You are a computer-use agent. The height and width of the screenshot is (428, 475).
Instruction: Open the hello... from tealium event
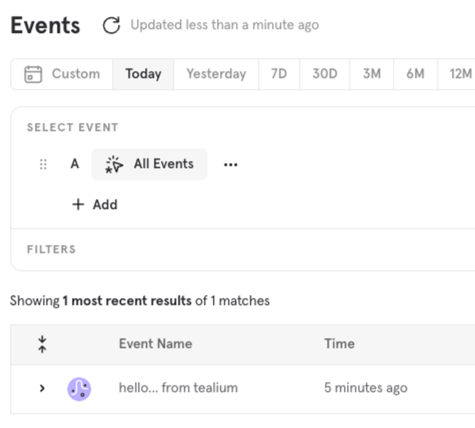(x=178, y=388)
